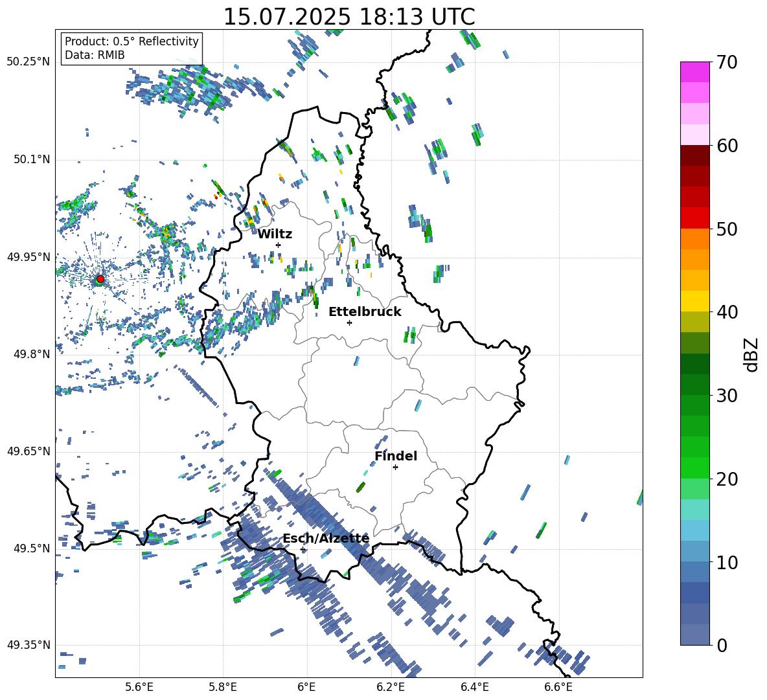Viewport: 767px width, 700px height.
Task: Click the 49.65°N latitude label
Action: [29, 451]
